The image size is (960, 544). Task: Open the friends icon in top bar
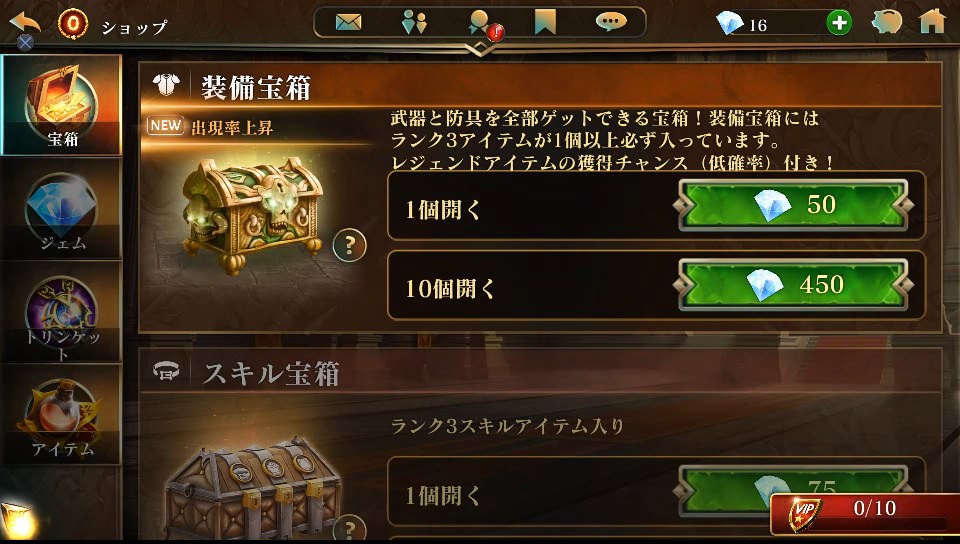(414, 23)
